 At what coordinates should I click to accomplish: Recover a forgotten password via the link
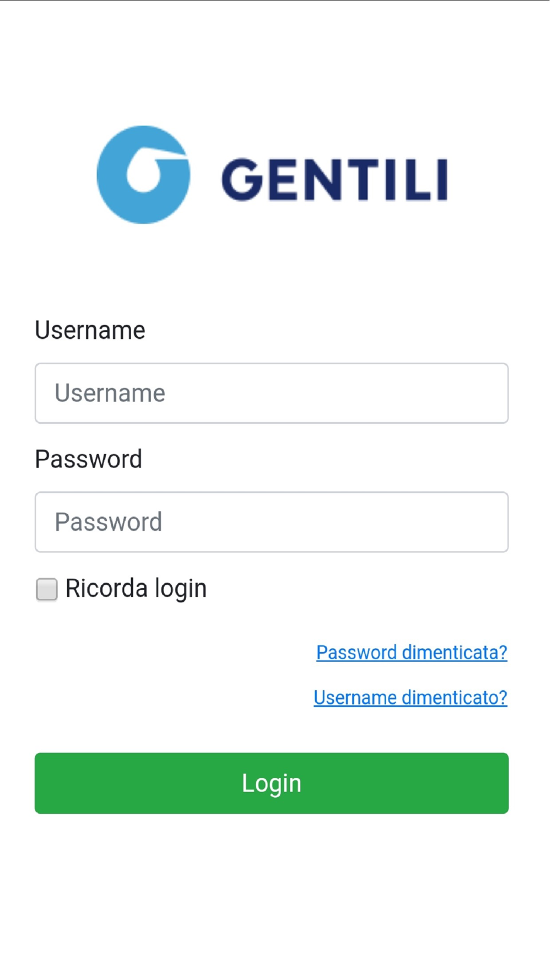412,653
